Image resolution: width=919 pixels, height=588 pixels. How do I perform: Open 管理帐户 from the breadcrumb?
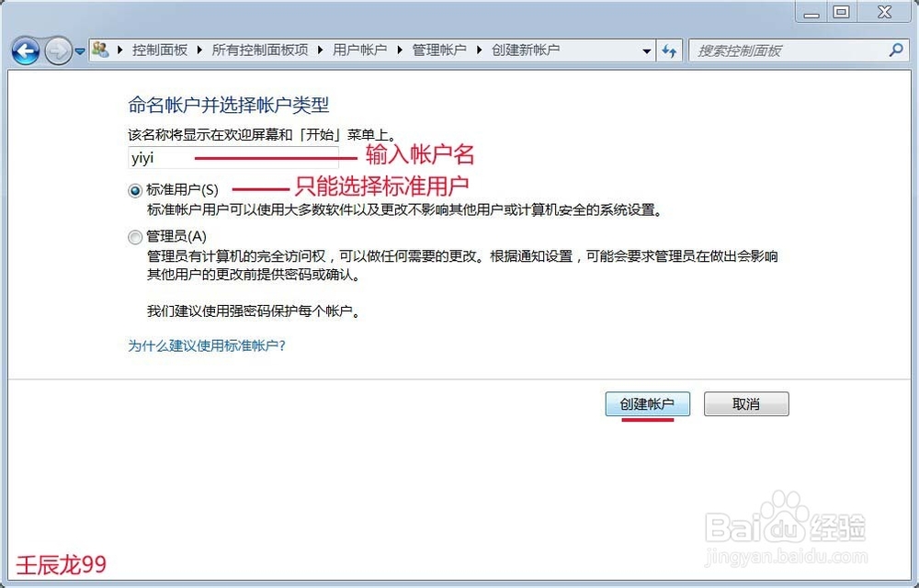[x=440, y=51]
